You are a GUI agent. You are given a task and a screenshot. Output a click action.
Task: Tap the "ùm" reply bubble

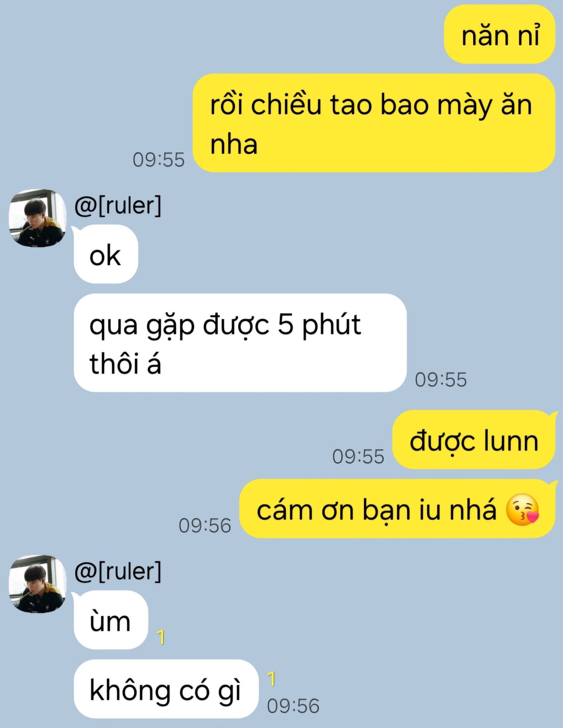click(x=111, y=620)
